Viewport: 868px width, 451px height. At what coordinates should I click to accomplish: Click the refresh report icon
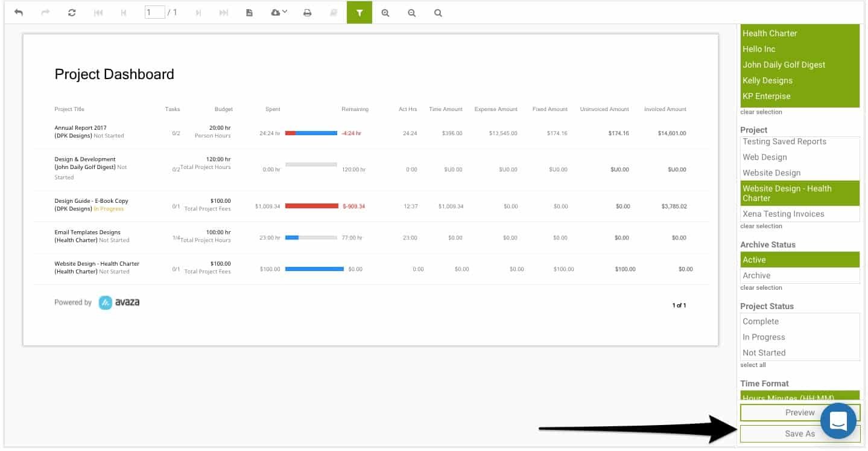[x=72, y=12]
